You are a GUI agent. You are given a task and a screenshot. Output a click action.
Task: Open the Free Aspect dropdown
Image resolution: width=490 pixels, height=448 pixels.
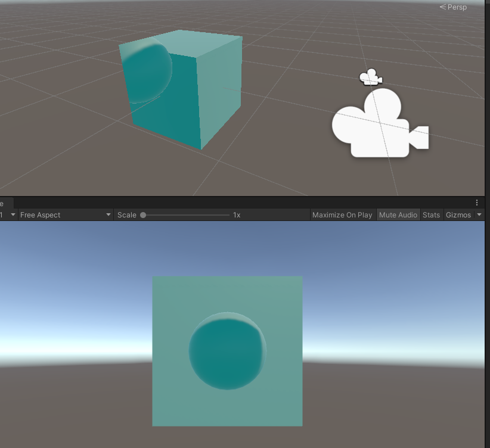pos(66,215)
